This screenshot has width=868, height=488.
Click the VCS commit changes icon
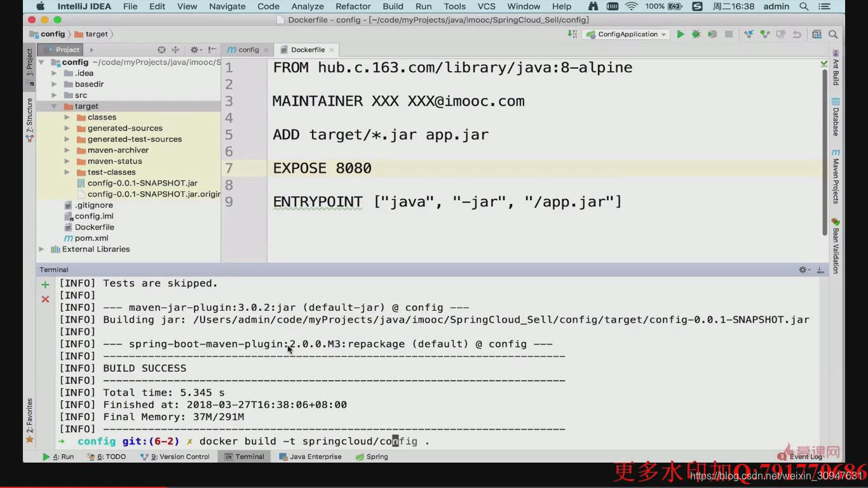[x=764, y=34]
